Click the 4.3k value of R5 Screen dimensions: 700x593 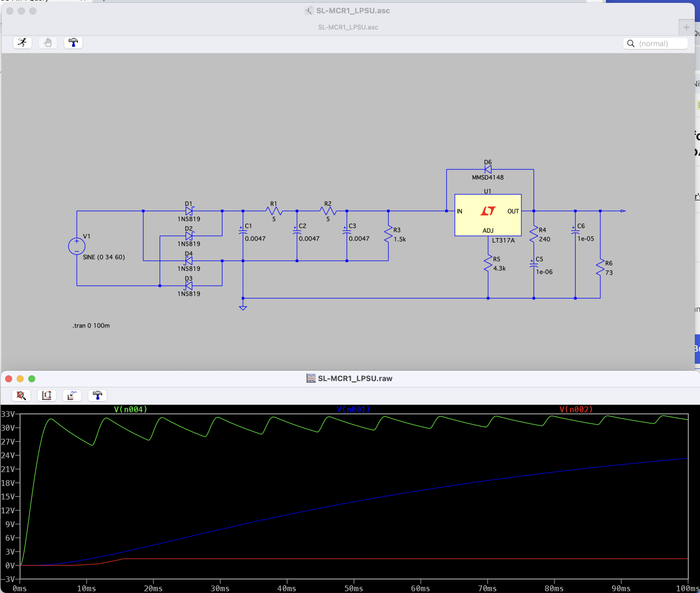coord(499,268)
